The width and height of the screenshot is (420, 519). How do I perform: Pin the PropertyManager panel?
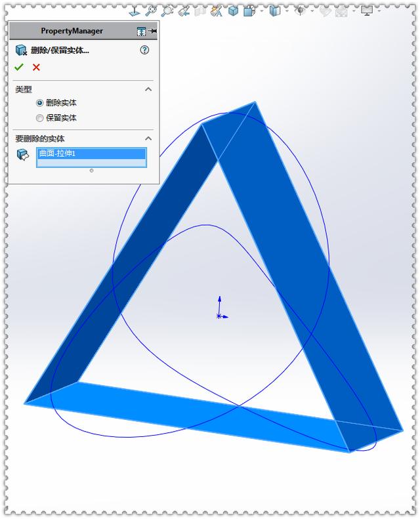click(152, 31)
